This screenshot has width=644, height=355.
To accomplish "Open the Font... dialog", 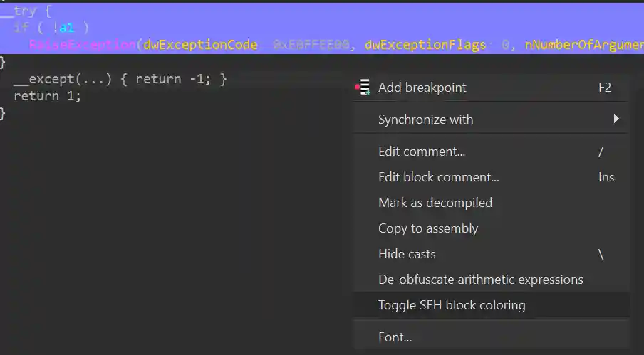I will pos(395,337).
